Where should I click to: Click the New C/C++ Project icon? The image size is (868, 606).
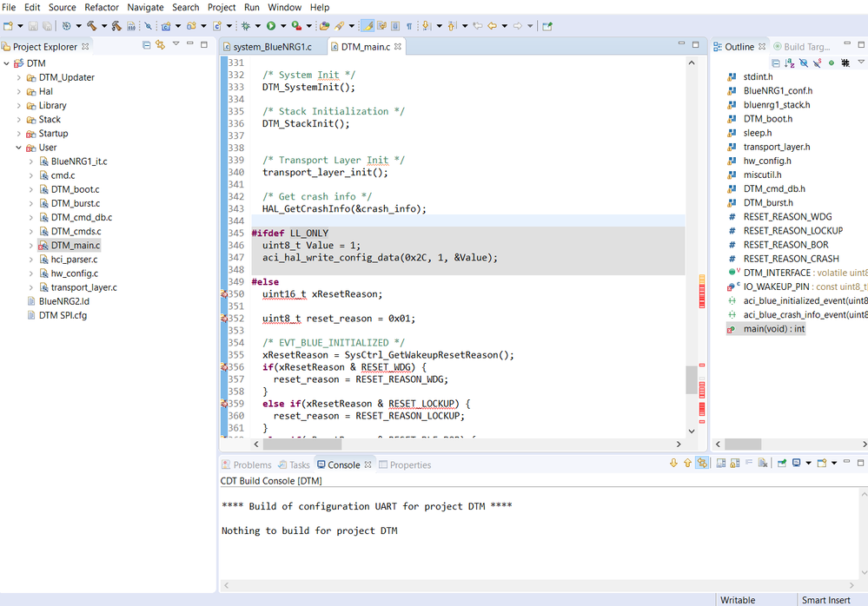[x=165, y=26]
